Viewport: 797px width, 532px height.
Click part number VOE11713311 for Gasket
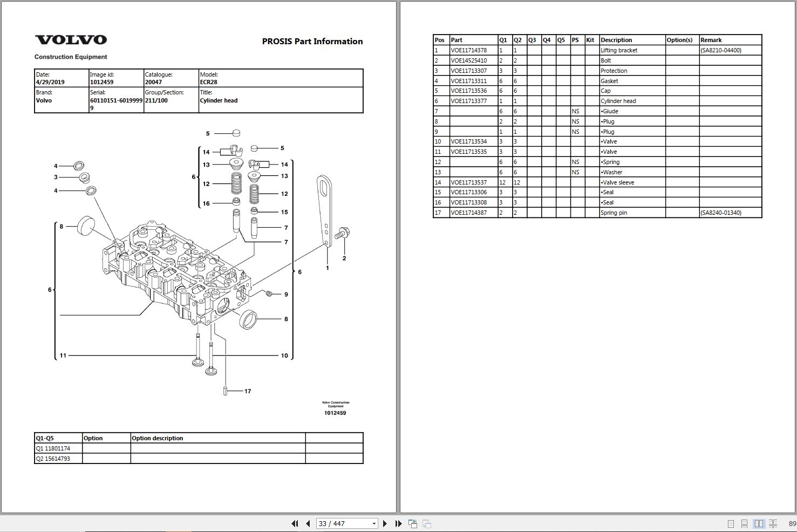coord(468,81)
